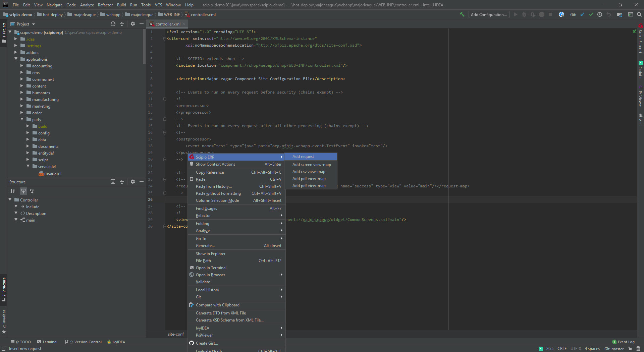Click the Build Project hammer icon
Screen dimensions: 644x352
click(x=462, y=14)
